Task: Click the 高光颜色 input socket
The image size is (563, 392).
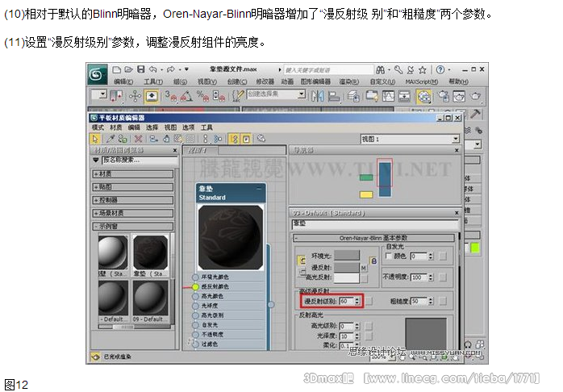Action: [x=195, y=297]
